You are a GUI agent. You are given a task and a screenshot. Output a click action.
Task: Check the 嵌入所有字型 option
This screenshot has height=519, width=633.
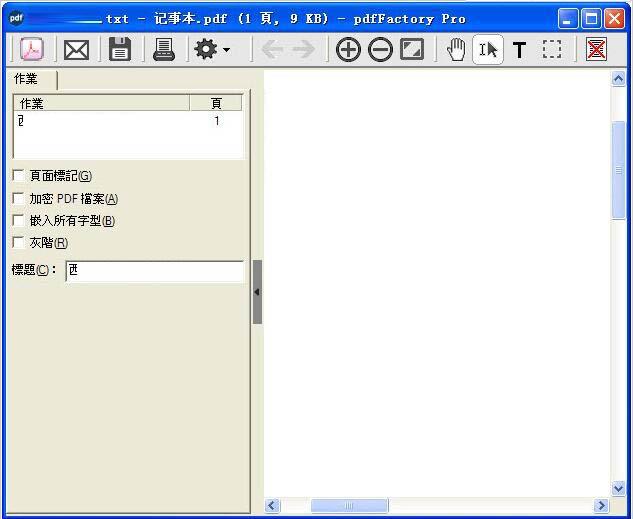(19, 220)
